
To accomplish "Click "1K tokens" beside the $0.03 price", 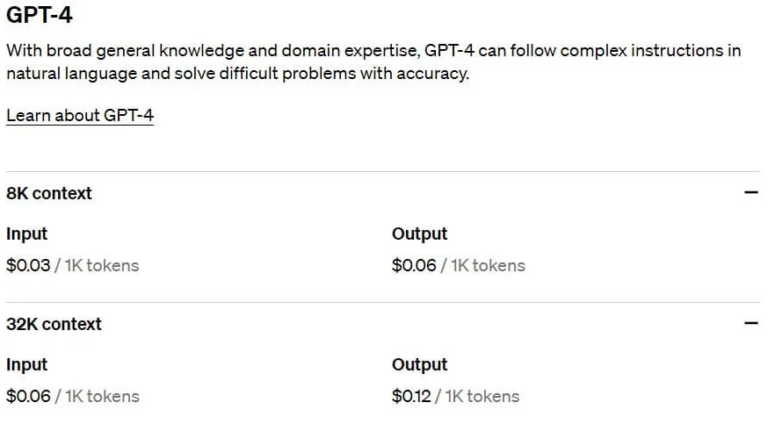I will pyautogui.click(x=102, y=266).
